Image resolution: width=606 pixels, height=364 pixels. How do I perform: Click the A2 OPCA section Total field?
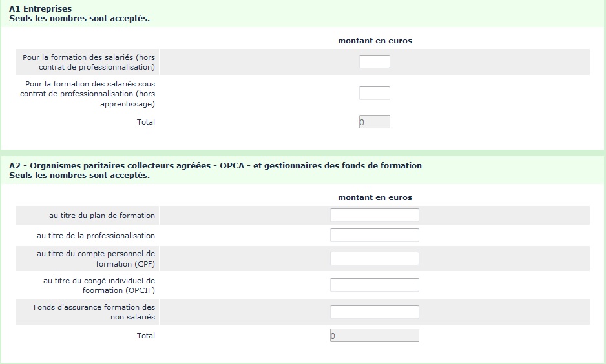[x=374, y=336]
